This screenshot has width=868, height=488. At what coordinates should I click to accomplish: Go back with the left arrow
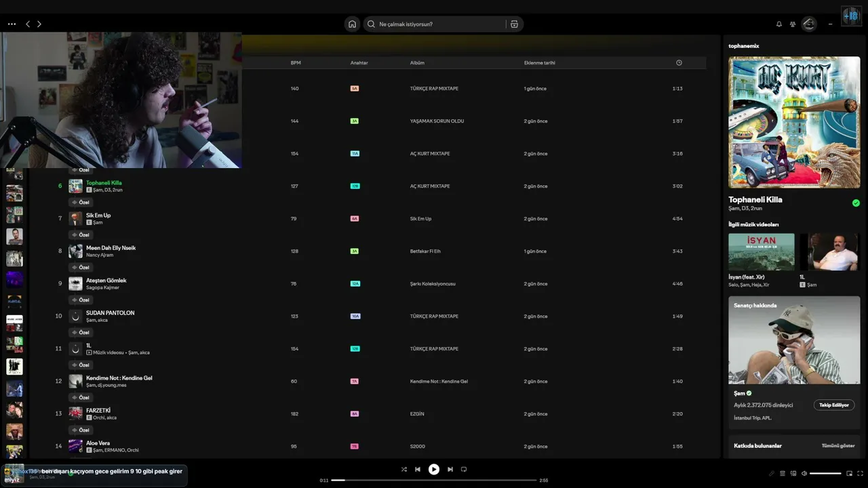[28, 24]
